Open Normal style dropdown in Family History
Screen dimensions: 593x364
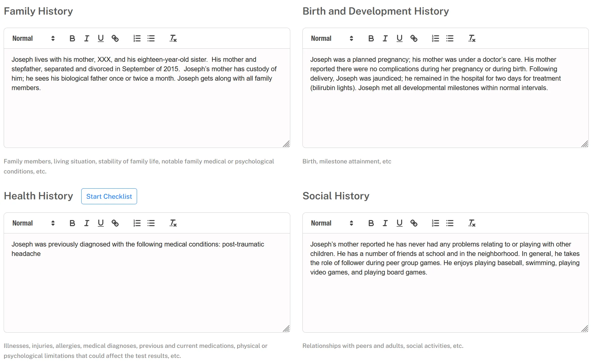(34, 38)
